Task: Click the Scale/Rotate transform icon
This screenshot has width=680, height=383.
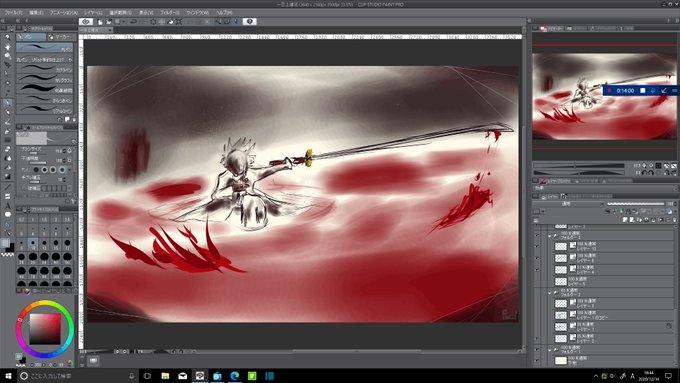Action: 179,22
